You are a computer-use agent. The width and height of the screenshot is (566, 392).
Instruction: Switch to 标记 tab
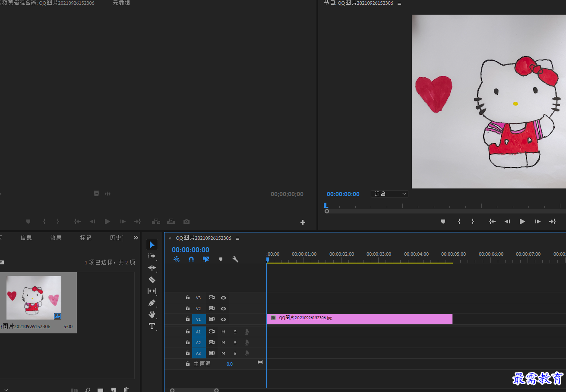[x=86, y=238]
